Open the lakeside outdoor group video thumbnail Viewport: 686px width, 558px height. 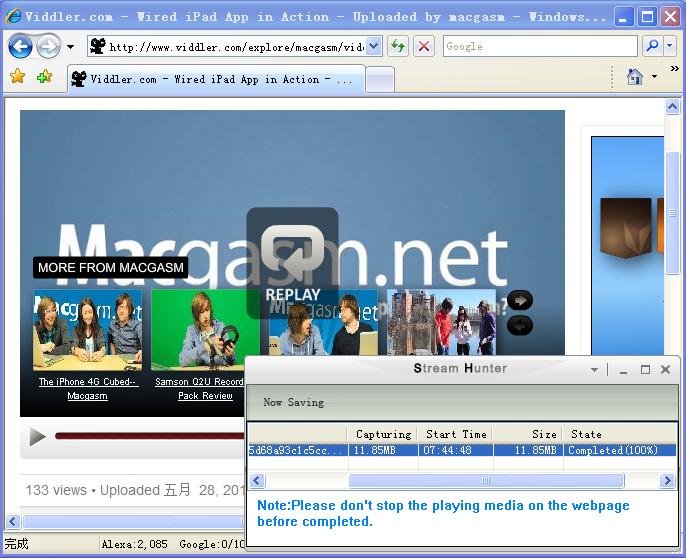pos(441,322)
